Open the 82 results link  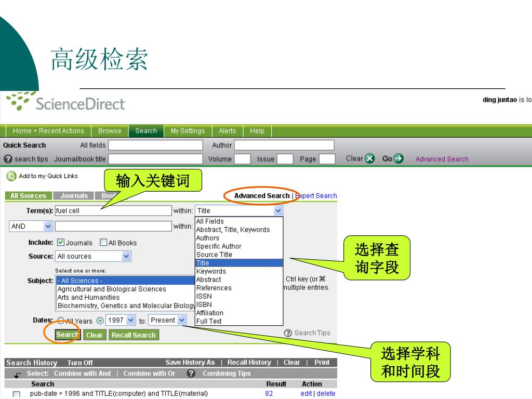pos(269,393)
